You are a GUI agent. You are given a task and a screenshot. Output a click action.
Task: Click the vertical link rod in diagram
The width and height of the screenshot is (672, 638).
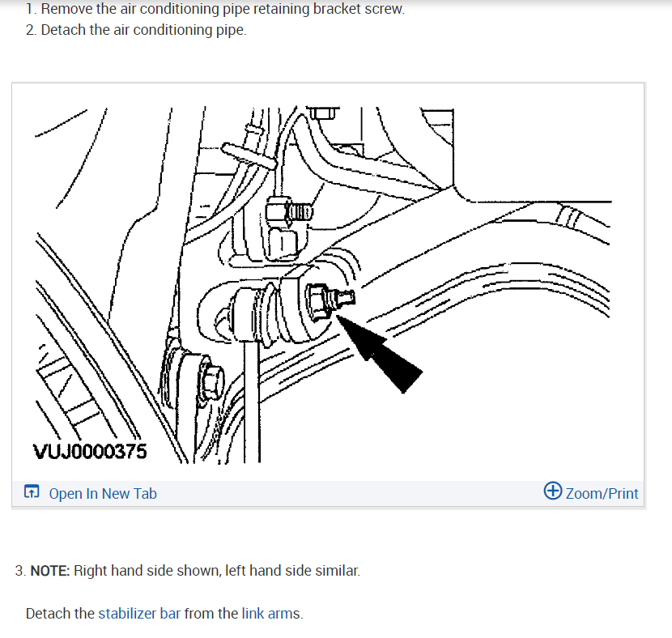pyautogui.click(x=252, y=401)
